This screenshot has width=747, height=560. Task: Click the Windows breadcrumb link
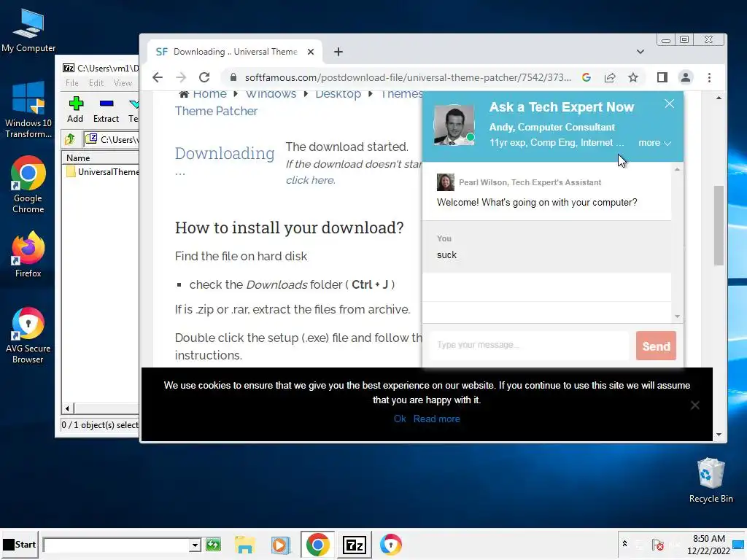pos(271,95)
